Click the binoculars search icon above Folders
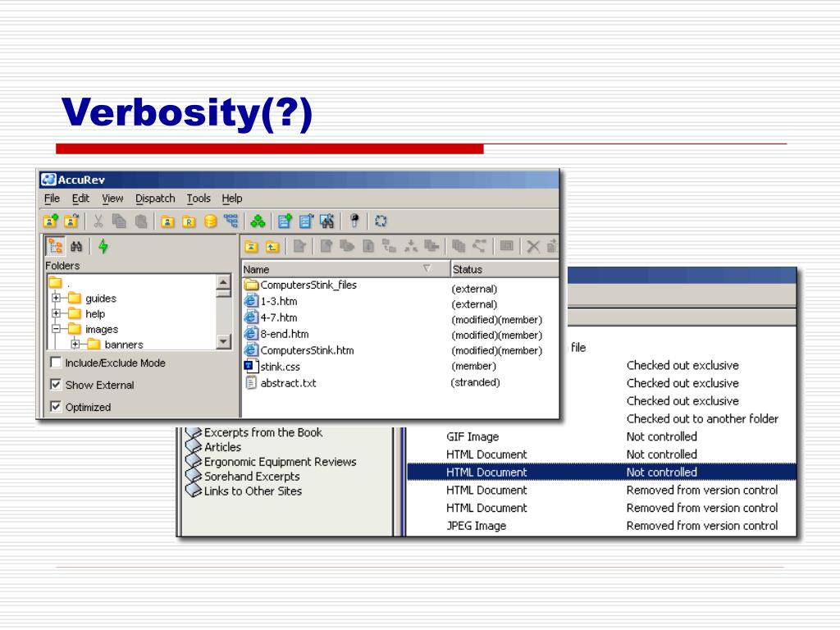 (x=76, y=246)
